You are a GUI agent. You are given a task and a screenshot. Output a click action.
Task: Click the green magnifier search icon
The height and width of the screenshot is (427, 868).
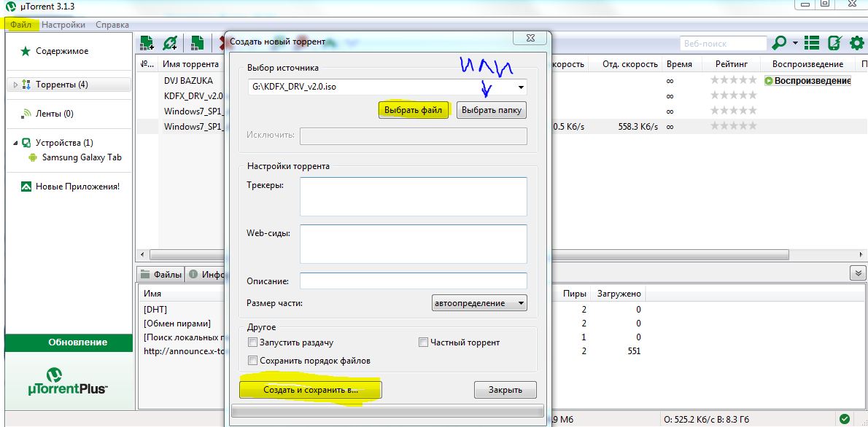[x=780, y=42]
